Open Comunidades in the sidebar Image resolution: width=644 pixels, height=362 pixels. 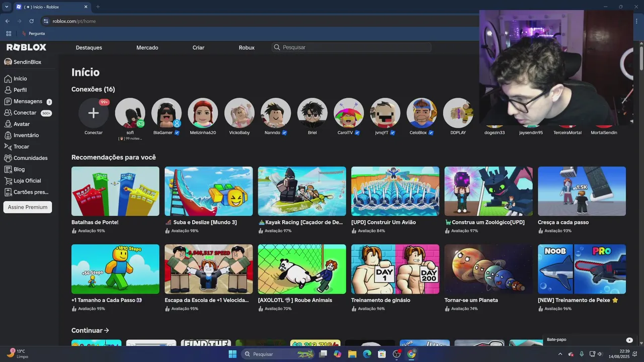[26, 158]
